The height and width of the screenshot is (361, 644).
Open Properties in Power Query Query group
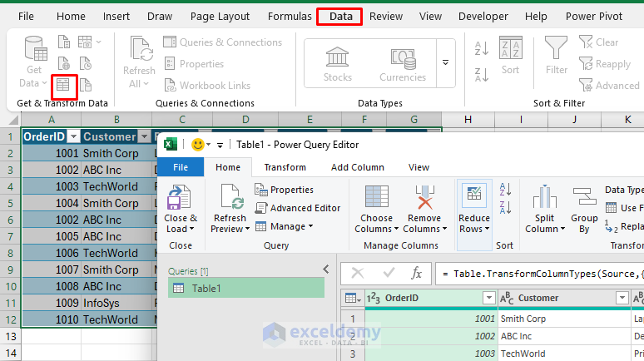coord(285,190)
